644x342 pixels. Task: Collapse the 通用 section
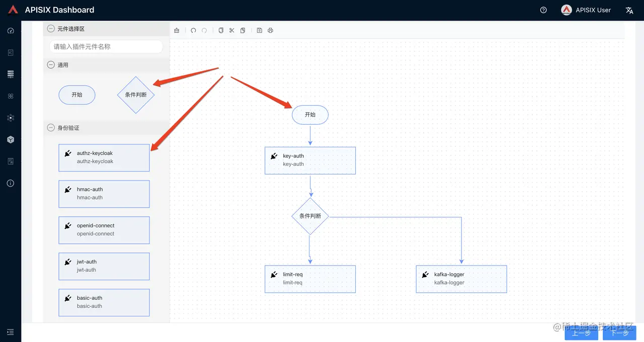point(51,65)
